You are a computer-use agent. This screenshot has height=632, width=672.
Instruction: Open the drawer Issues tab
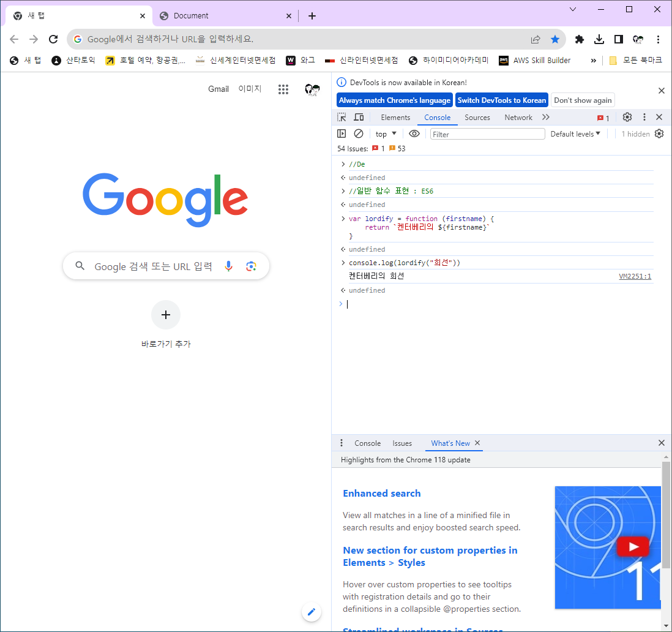[x=402, y=443]
